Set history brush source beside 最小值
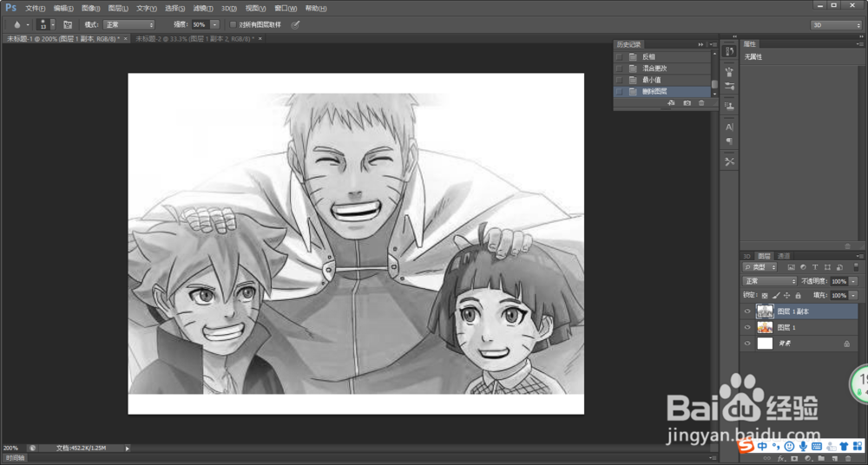Image resolution: width=868 pixels, height=465 pixels. pyautogui.click(x=619, y=81)
